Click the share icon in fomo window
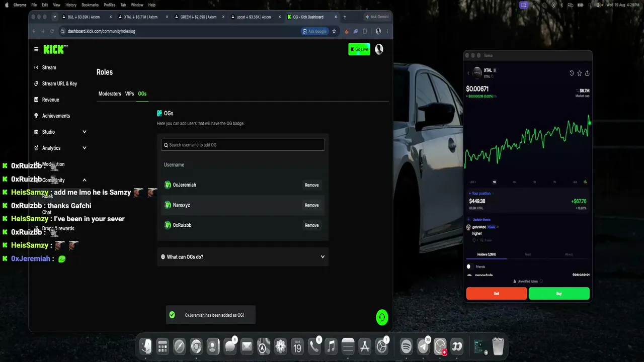 pyautogui.click(x=587, y=73)
